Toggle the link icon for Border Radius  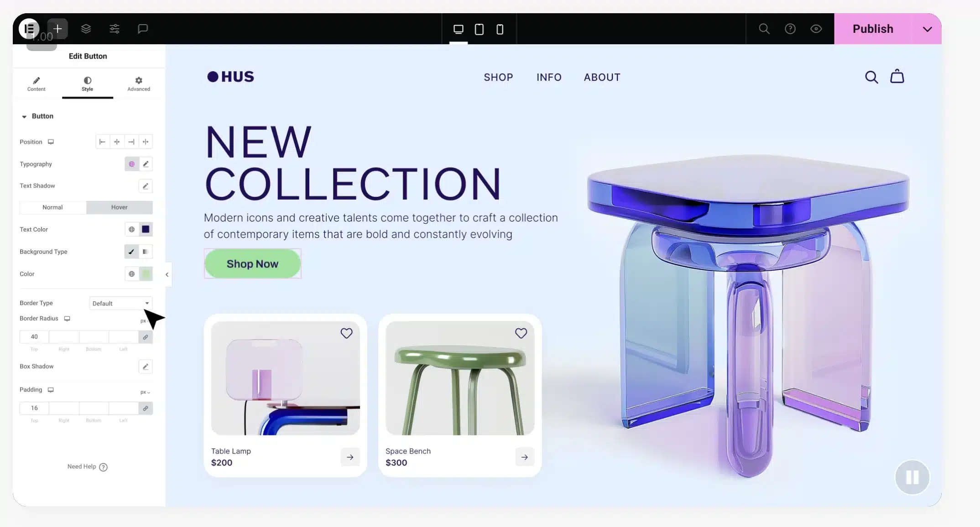tap(145, 337)
